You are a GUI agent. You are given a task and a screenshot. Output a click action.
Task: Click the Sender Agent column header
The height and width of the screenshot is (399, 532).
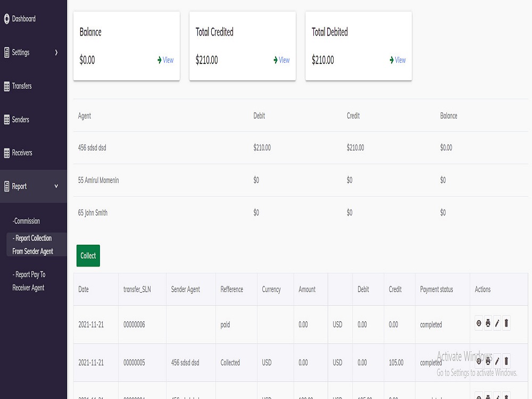[x=186, y=289]
